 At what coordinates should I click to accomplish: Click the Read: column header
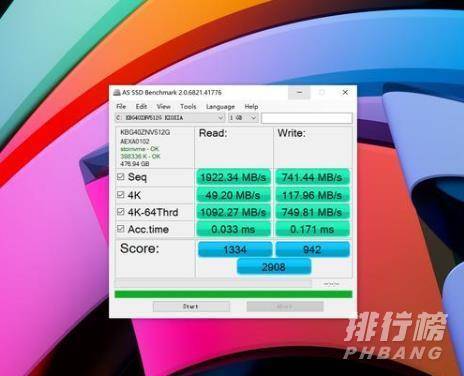[x=213, y=133]
